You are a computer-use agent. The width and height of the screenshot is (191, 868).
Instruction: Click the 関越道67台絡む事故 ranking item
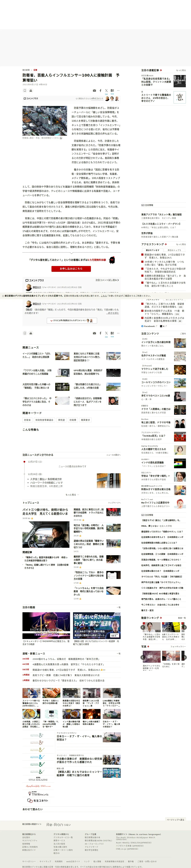click(165, 256)
